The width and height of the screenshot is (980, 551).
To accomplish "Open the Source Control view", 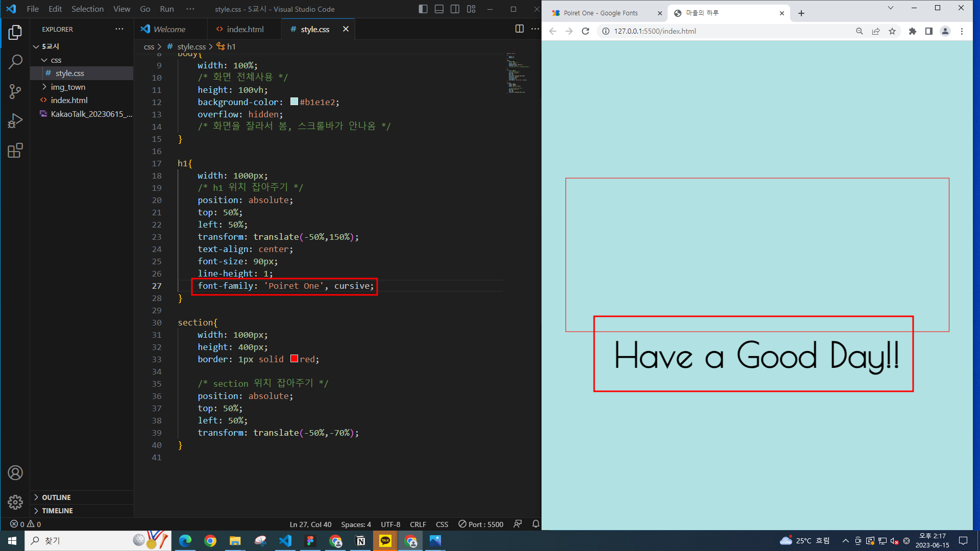I will [x=15, y=92].
